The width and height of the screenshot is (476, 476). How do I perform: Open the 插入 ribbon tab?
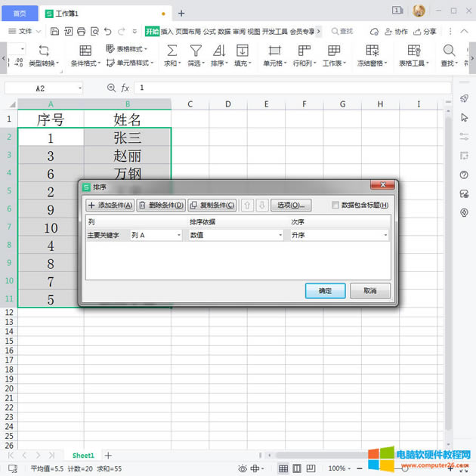coord(167,32)
